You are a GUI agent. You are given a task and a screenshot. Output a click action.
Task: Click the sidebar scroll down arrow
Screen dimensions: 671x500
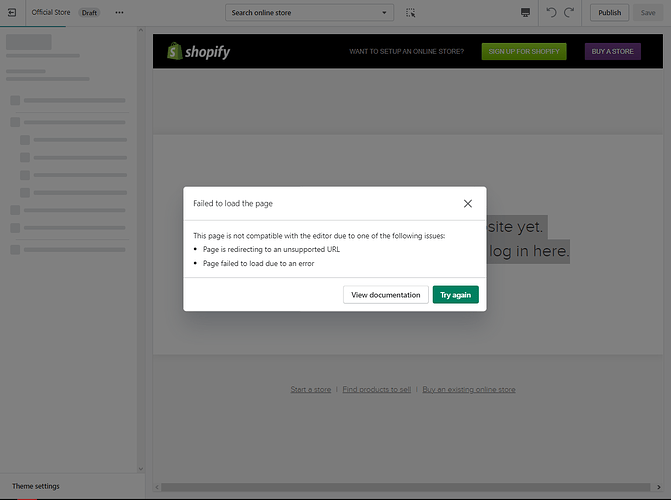(x=141, y=469)
